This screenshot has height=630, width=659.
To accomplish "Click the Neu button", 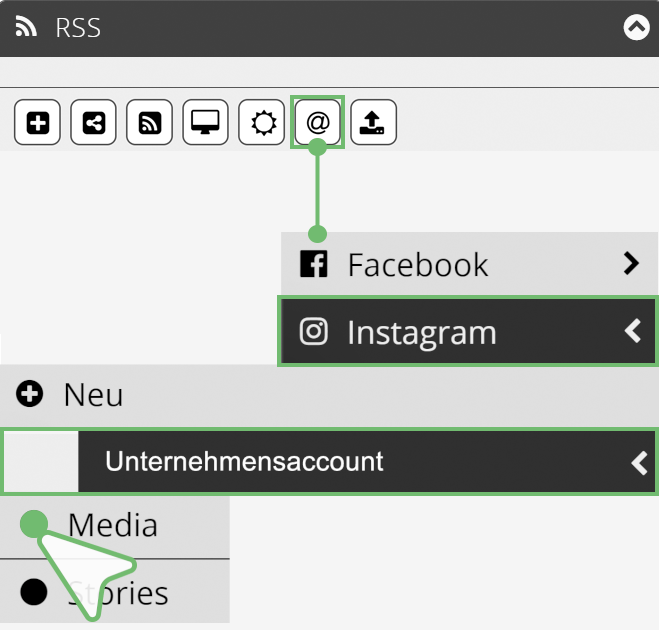I will pos(93,395).
